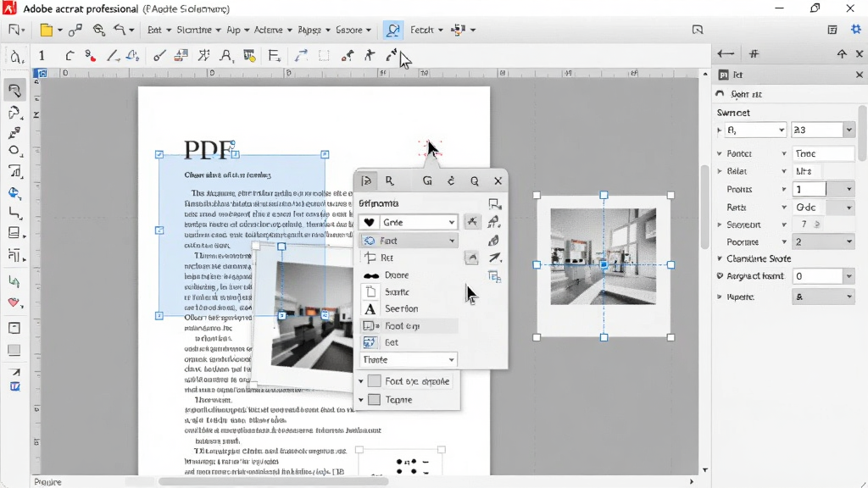Image resolution: width=868 pixels, height=488 pixels.
Task: Toggle the button right of Gme dropdown
Action: [x=471, y=222]
